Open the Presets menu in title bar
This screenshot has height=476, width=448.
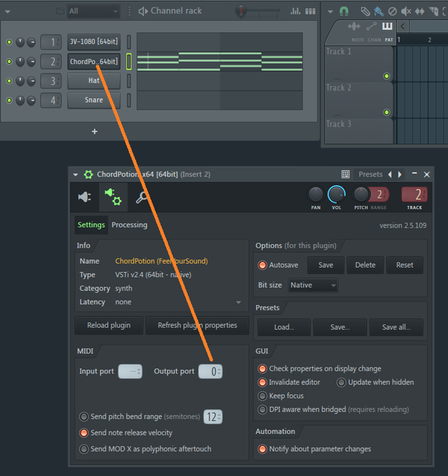click(370, 174)
